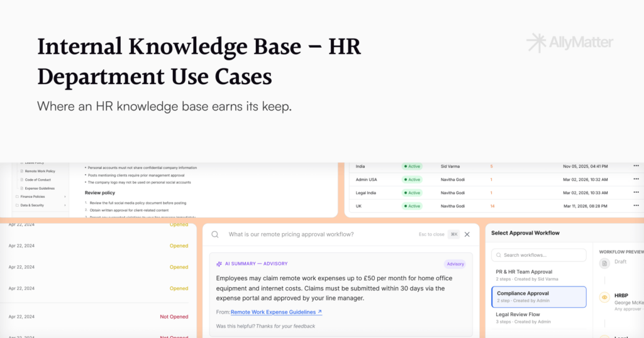
Task: Click the Legal India group name
Action: (x=365, y=192)
